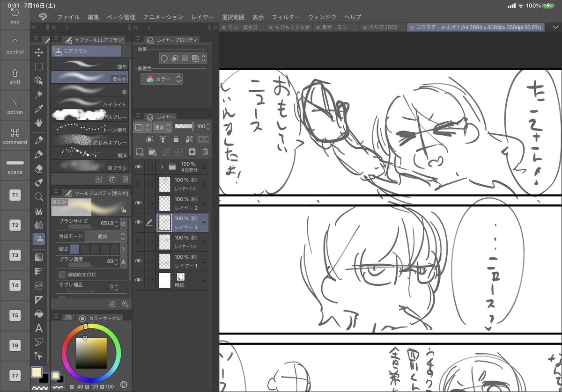Toggle lock checkbox for レイヤー 2
The height and width of the screenshot is (392, 562).
click(x=150, y=203)
